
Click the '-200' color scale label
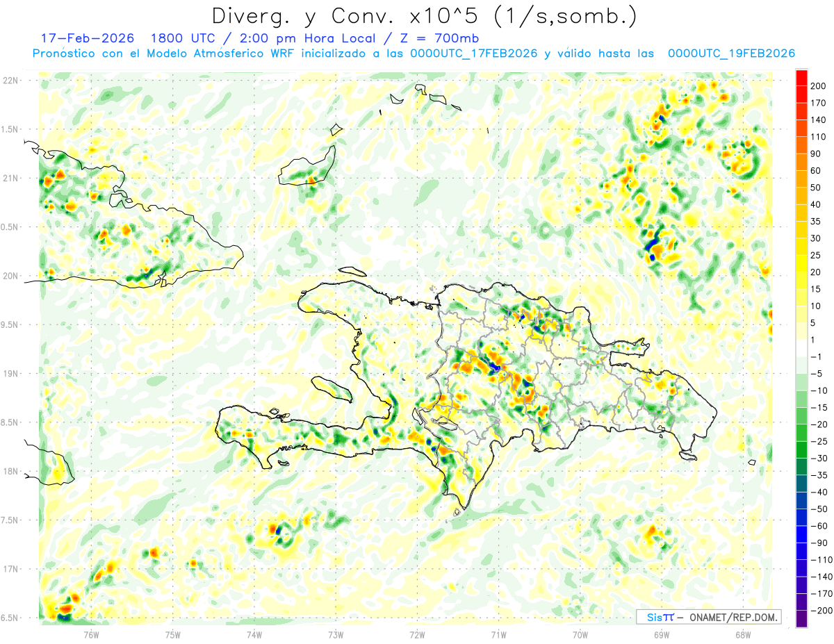pyautogui.click(x=823, y=611)
